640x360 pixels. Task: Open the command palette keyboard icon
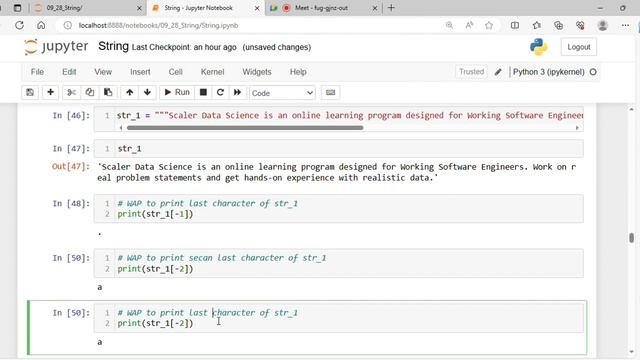[331, 92]
